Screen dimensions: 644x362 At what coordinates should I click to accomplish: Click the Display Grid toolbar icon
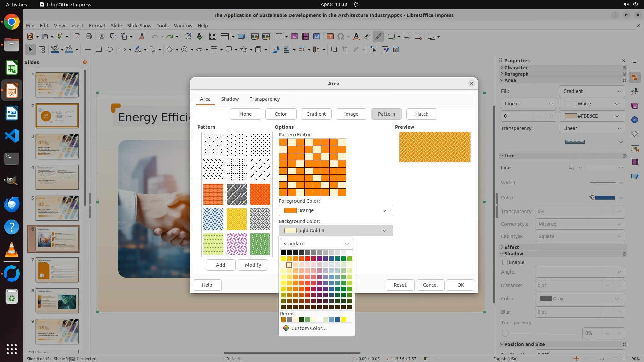[x=212, y=37]
